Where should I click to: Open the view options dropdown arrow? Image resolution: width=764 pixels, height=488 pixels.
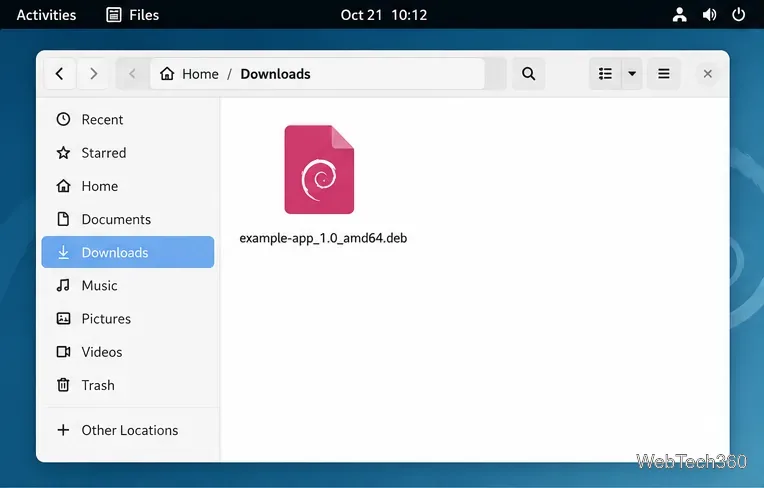pyautogui.click(x=632, y=74)
